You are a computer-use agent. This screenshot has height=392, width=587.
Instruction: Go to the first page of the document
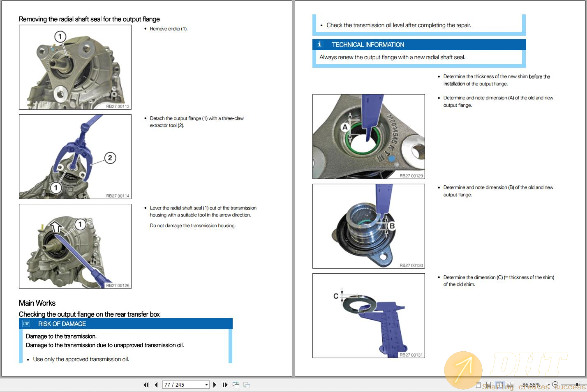click(x=146, y=385)
